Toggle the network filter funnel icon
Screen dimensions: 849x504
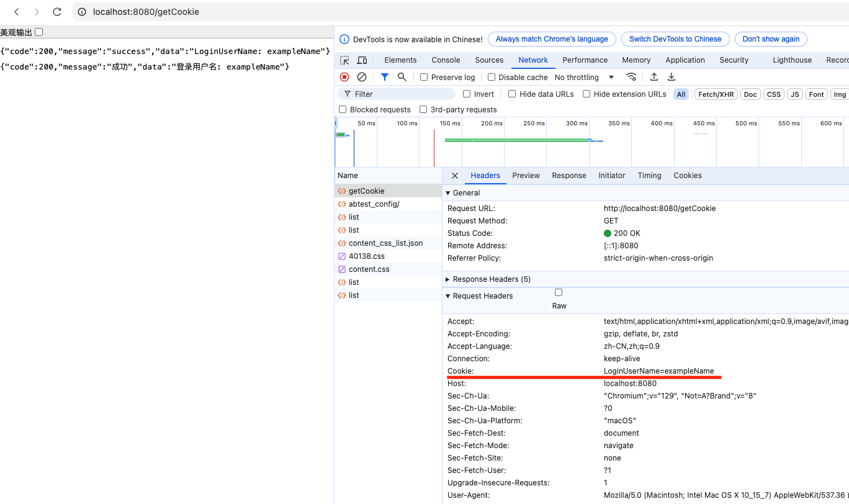(385, 77)
